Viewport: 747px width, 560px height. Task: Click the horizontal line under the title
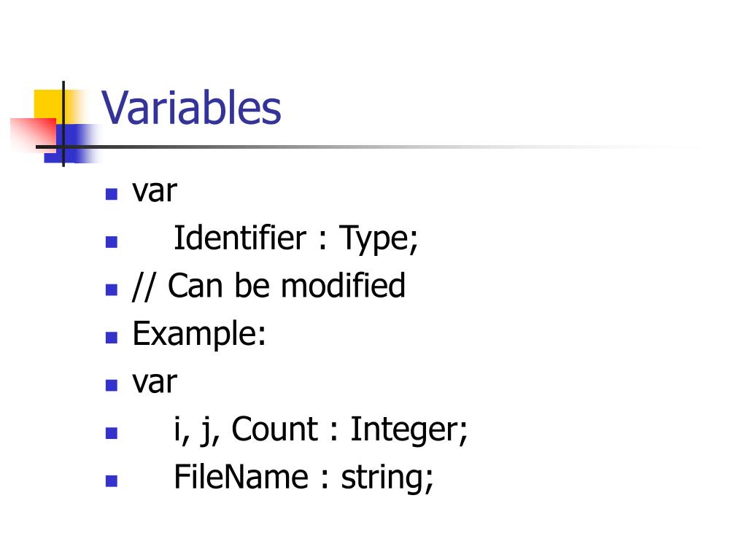[367, 147]
